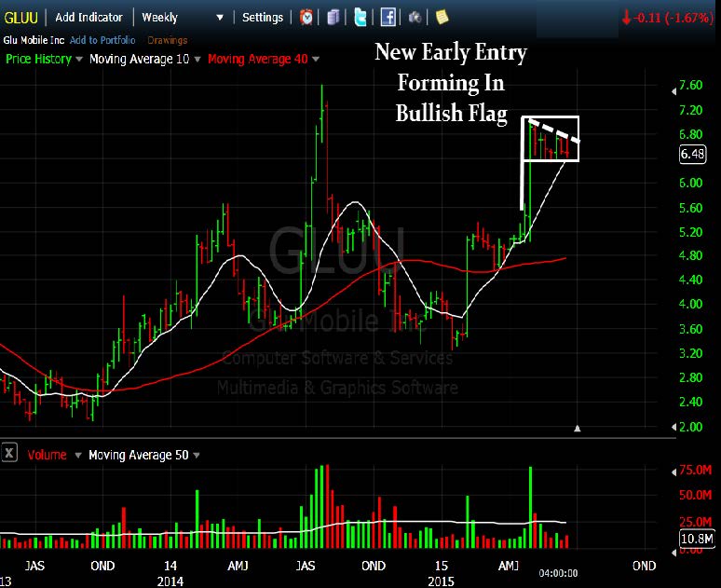Expand Moving Average 10 options arrow
Viewport: 721px width, 588px height.
point(197,59)
